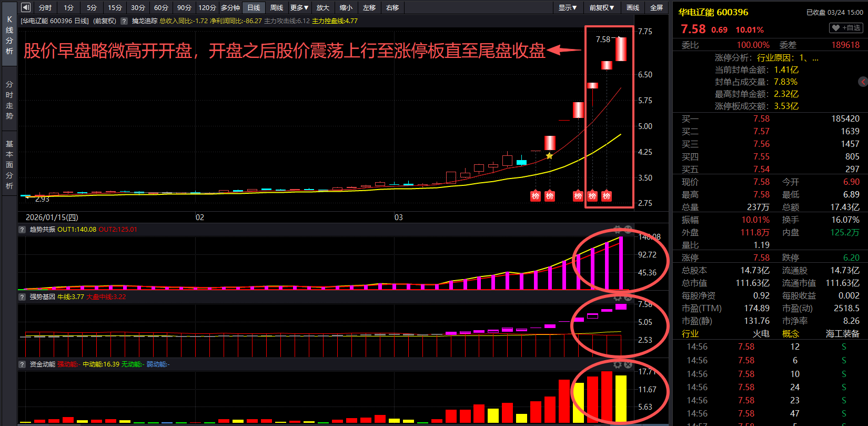This screenshot has height=426, width=868.
Task: Add stock to watchlist with heart +自选
Action: [846, 28]
